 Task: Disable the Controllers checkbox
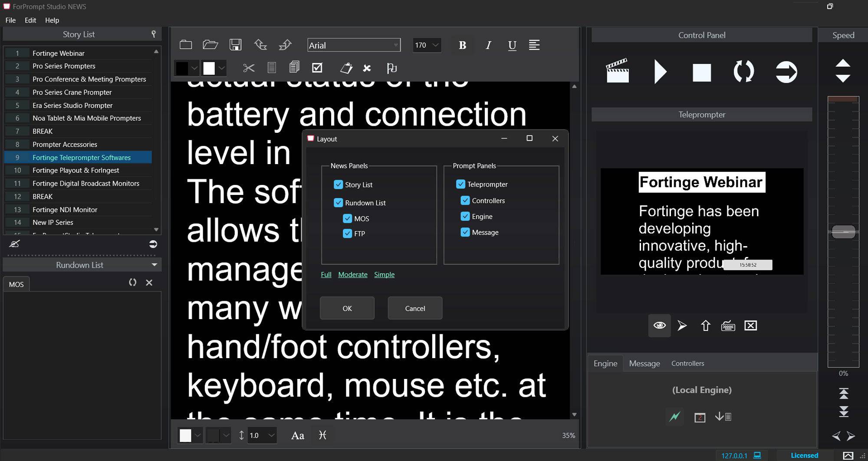[x=465, y=201]
